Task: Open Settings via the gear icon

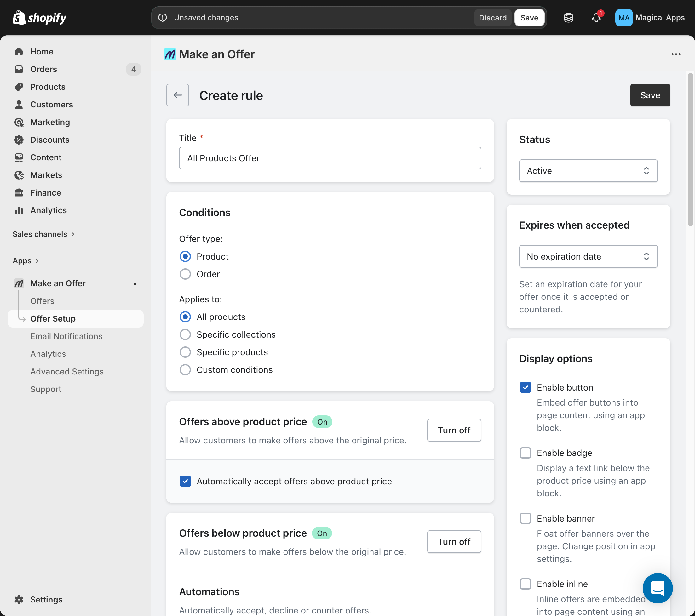Action: [19, 599]
